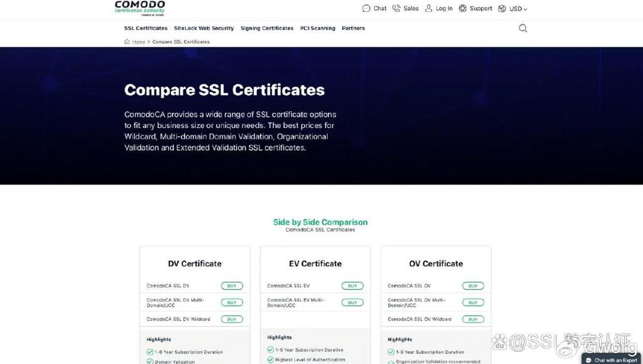Click EV card 1-6 Year Subscription check icon
This screenshot has width=643, height=364.
[270, 350]
